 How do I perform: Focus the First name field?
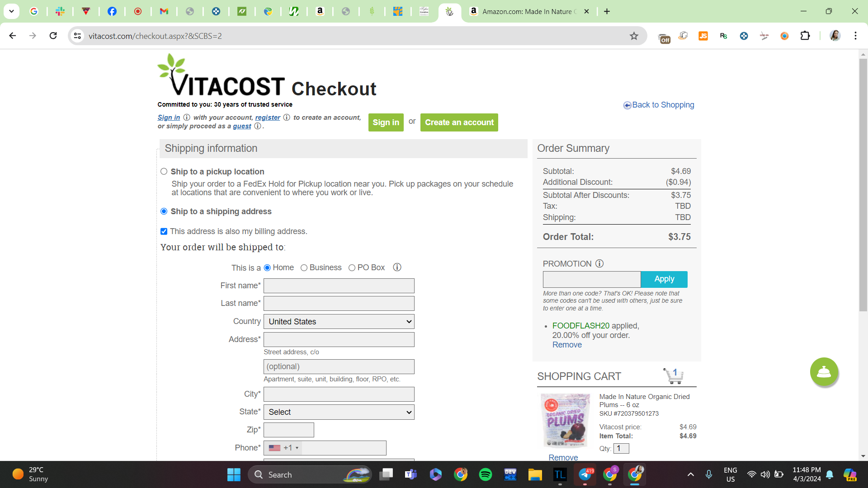tap(339, 286)
